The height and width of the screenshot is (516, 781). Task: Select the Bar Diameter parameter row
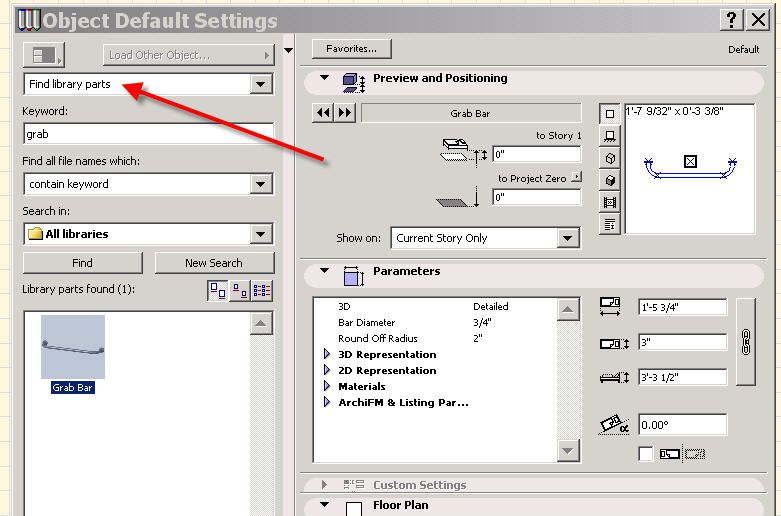coord(436,322)
